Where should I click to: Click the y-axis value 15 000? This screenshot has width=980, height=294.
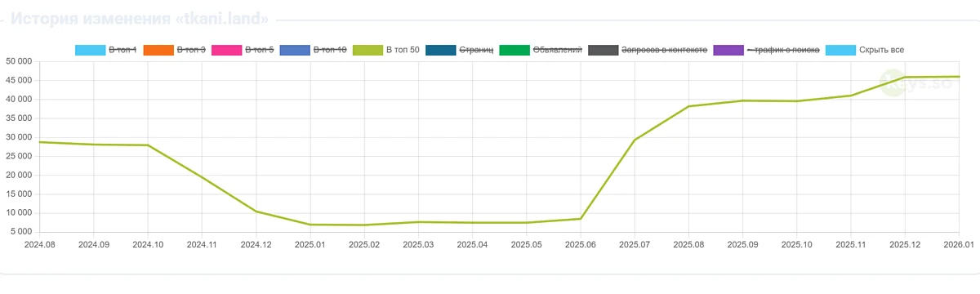coord(19,194)
